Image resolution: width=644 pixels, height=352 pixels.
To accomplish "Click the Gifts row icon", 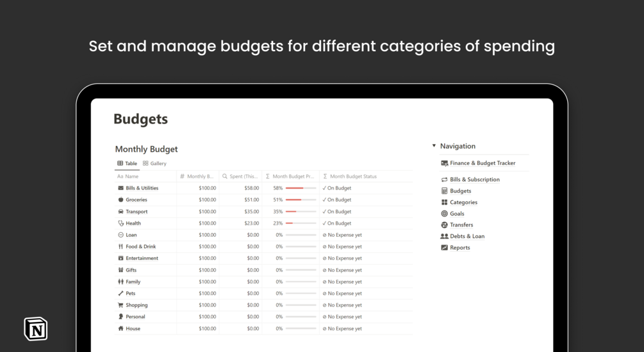I will pos(120,270).
